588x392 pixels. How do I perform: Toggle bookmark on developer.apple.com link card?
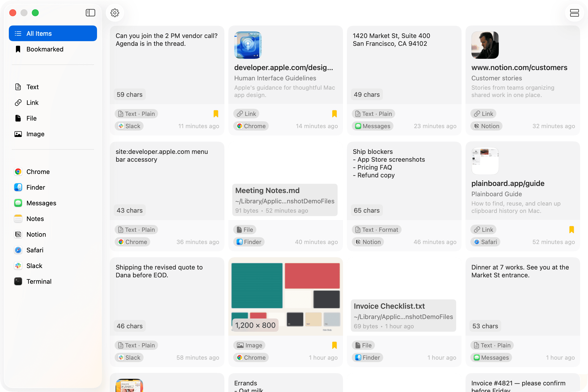tap(334, 114)
